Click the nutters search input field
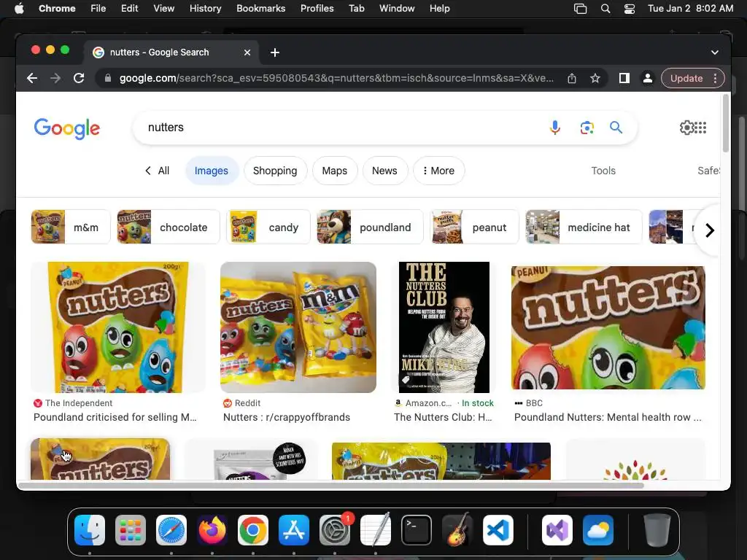Viewport: 747px width, 560px height. pyautogui.click(x=343, y=128)
